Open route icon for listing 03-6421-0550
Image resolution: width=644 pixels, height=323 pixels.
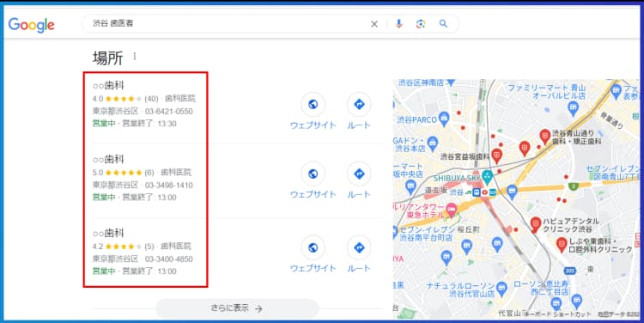coord(359,105)
